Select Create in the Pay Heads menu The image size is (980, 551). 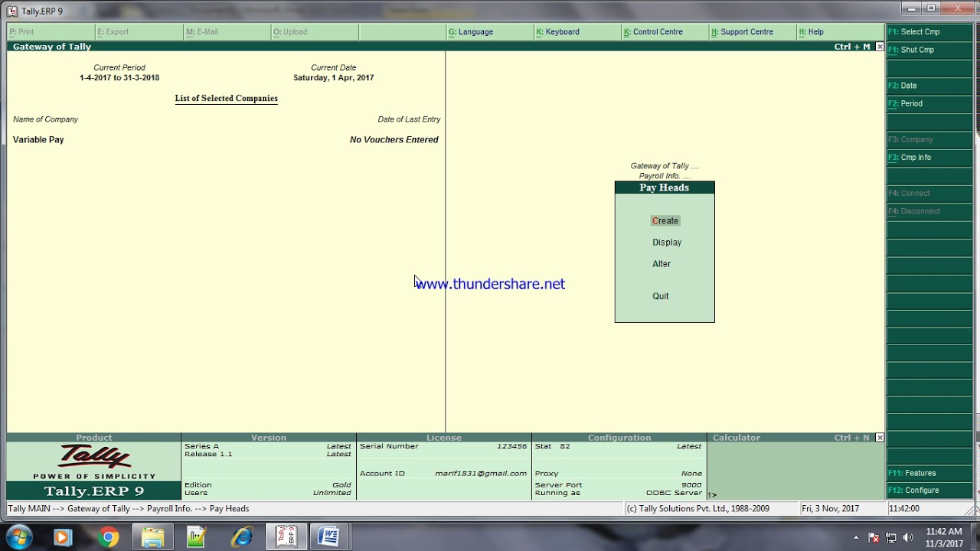665,220
